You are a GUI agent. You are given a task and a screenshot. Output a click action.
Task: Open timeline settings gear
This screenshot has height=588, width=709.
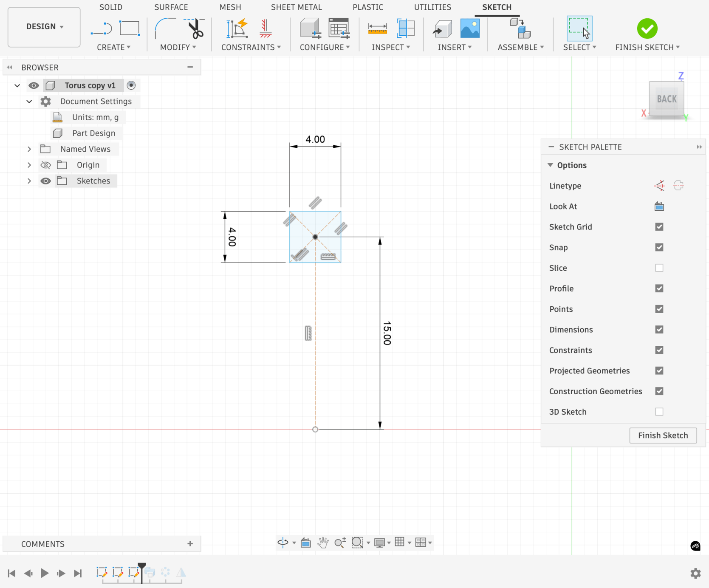click(695, 573)
